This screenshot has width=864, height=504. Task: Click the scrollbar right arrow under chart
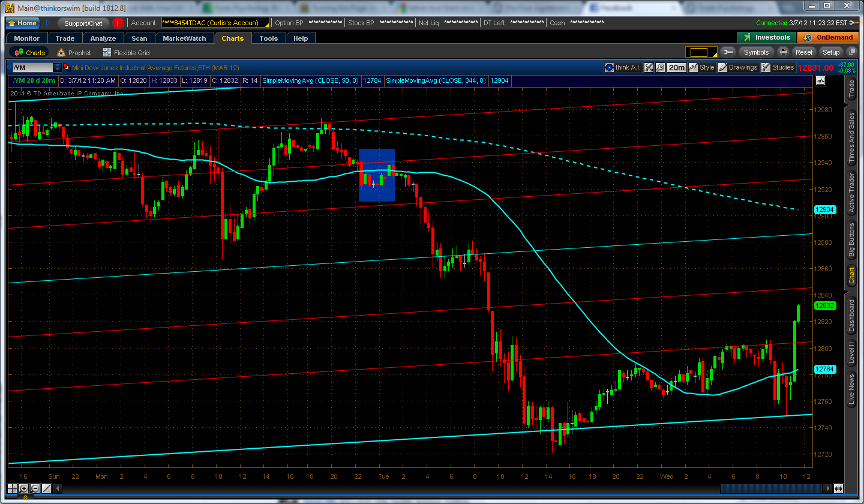(x=829, y=488)
